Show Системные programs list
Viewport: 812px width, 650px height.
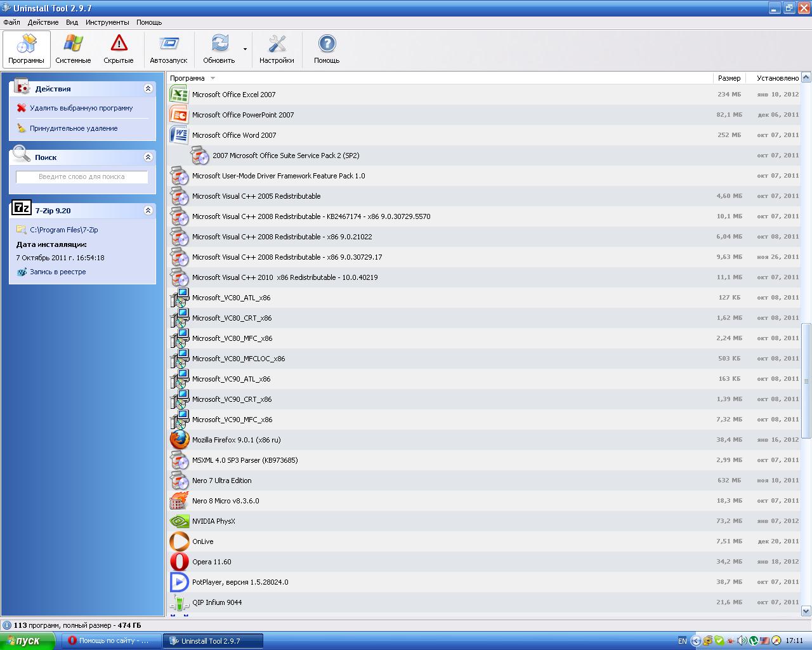point(73,50)
